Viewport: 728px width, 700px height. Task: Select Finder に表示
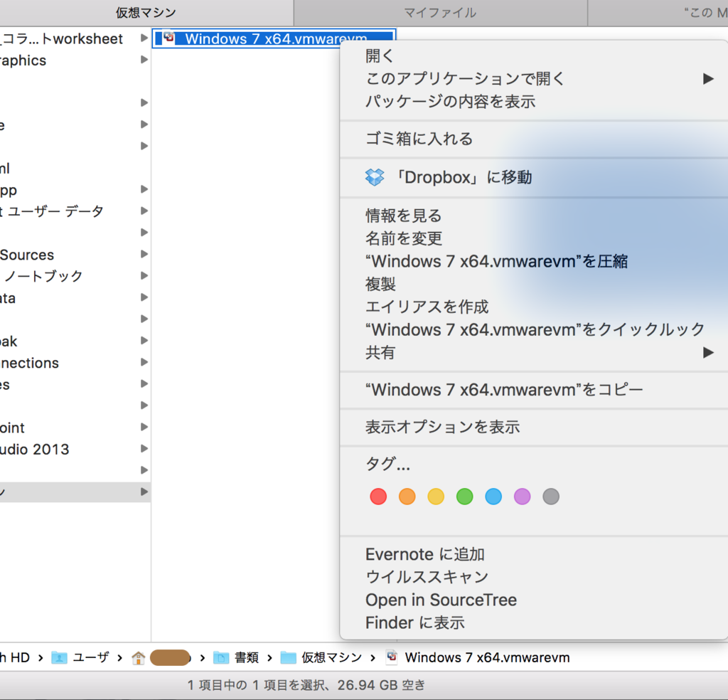click(534, 622)
